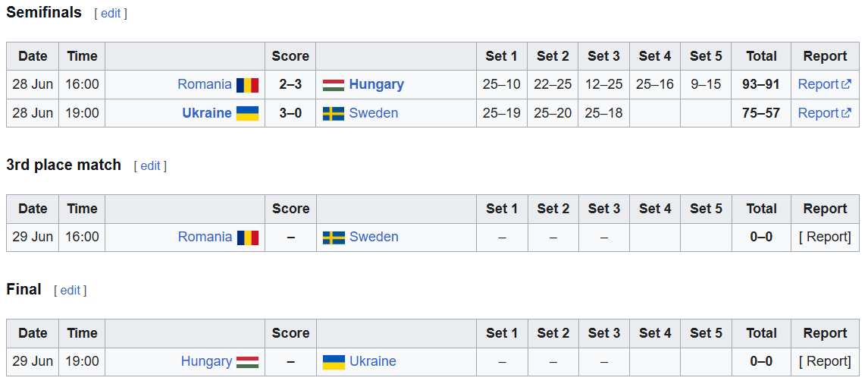This screenshot has width=868, height=384.
Task: Open bold Ukraine link in Semifinals
Action: coord(207,113)
